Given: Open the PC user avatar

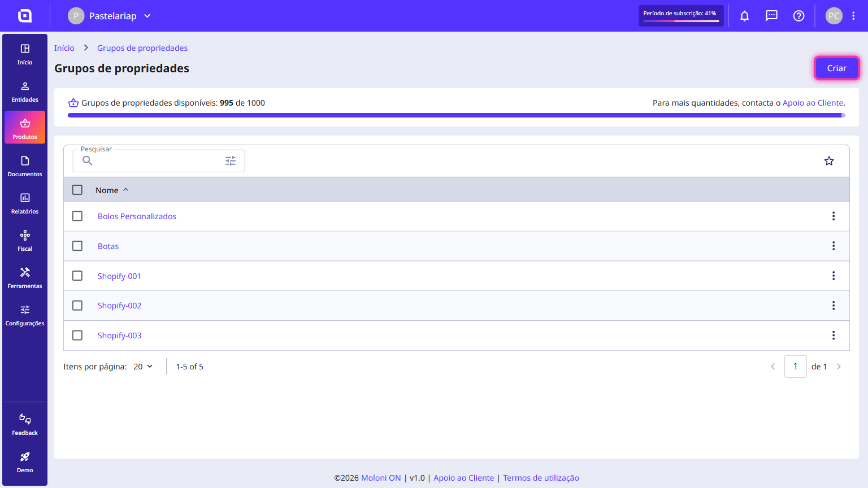Looking at the screenshot, I should pyautogui.click(x=834, y=16).
